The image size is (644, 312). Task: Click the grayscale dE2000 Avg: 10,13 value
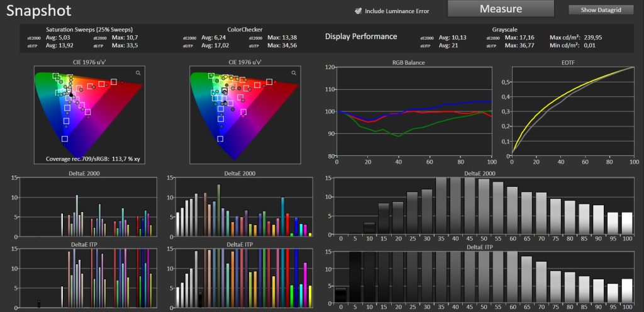453,37
